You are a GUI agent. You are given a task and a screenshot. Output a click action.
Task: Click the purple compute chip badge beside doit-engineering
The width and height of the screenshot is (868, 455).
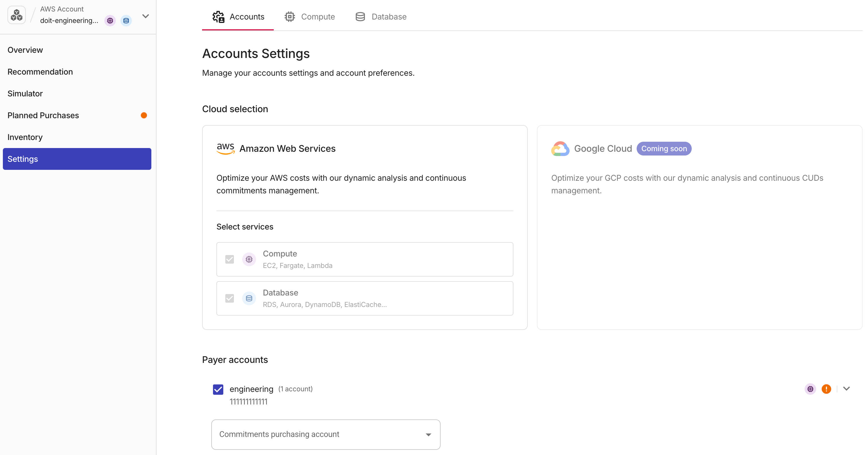pos(110,21)
